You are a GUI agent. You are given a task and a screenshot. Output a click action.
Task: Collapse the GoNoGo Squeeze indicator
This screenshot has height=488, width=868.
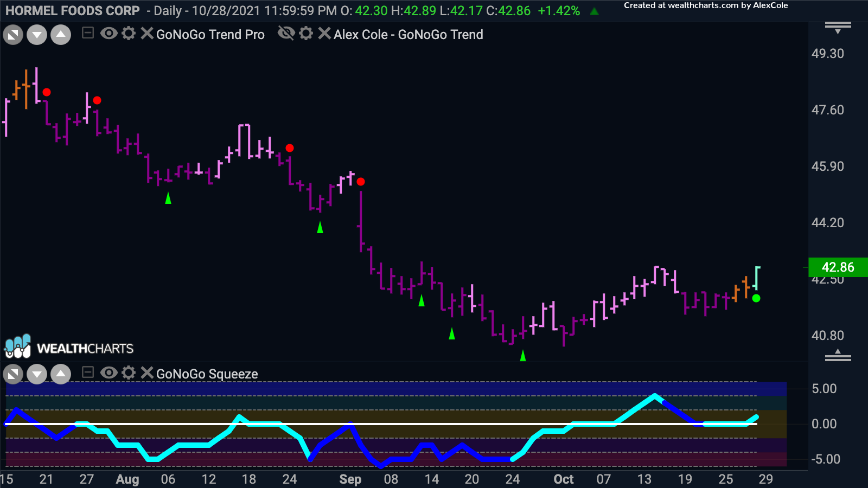88,373
